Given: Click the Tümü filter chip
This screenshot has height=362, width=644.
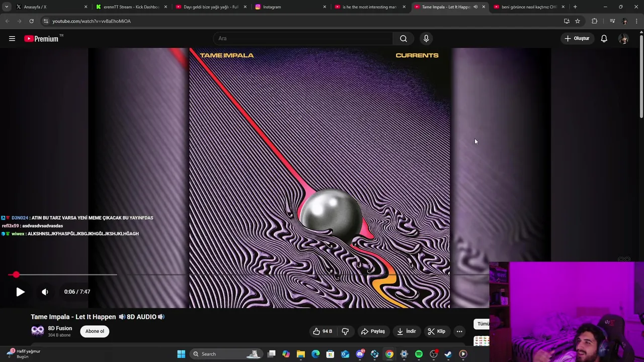Looking at the screenshot, I should 482,324.
